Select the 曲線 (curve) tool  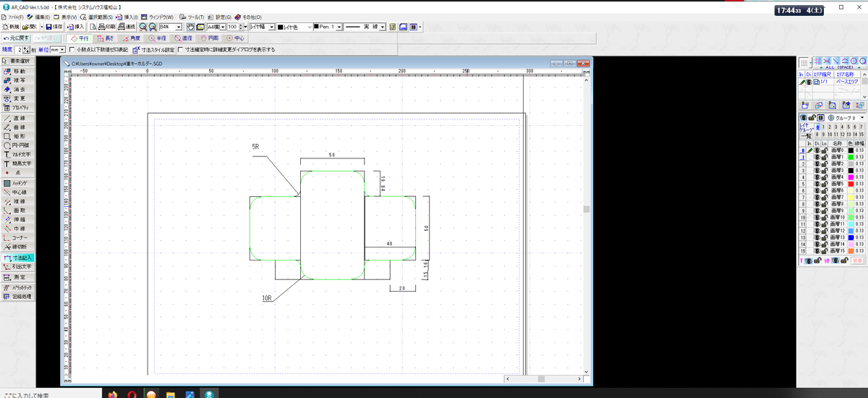click(x=17, y=127)
